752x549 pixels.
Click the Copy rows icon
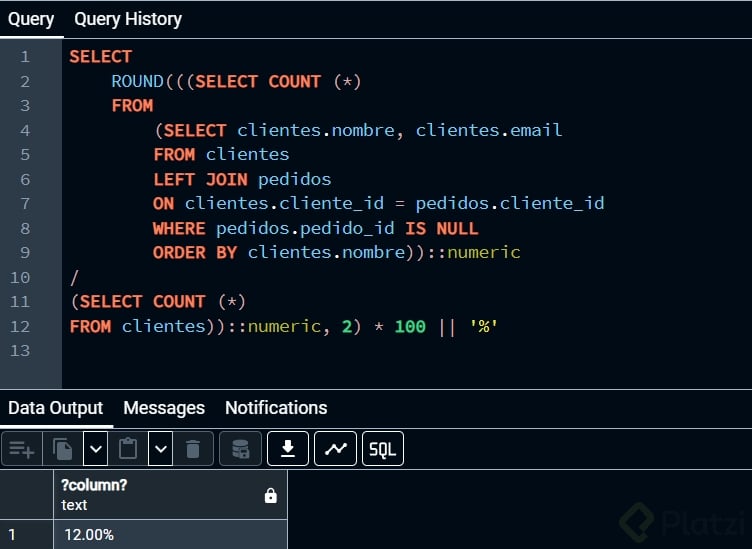[x=63, y=449]
